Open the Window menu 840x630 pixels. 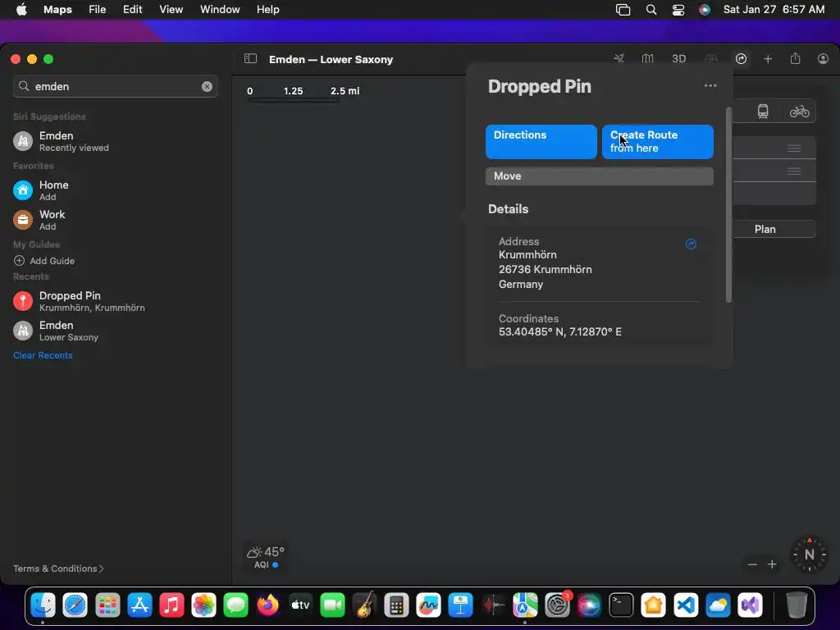pyautogui.click(x=220, y=9)
